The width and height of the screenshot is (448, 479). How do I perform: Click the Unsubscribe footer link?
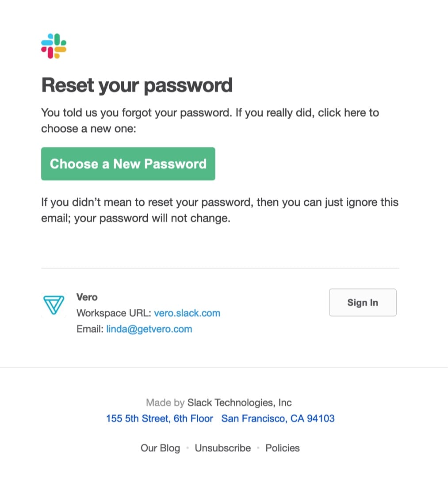pos(222,448)
